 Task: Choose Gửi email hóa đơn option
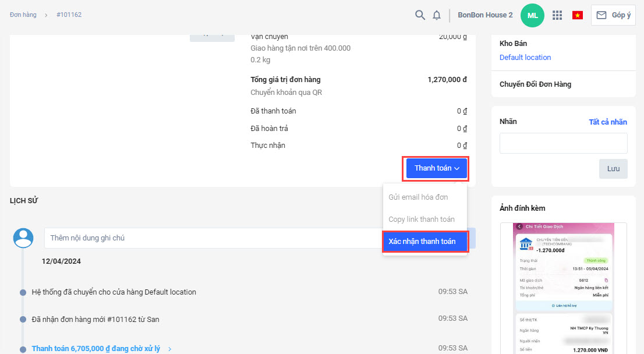tap(418, 197)
